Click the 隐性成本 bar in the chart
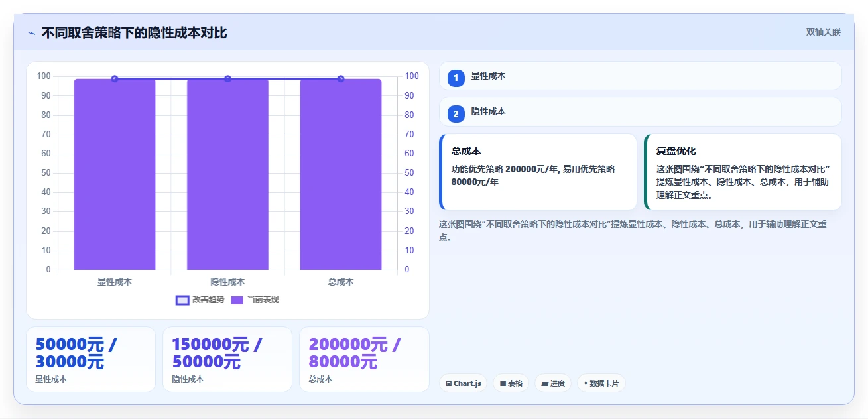868x419 pixels. (227, 174)
